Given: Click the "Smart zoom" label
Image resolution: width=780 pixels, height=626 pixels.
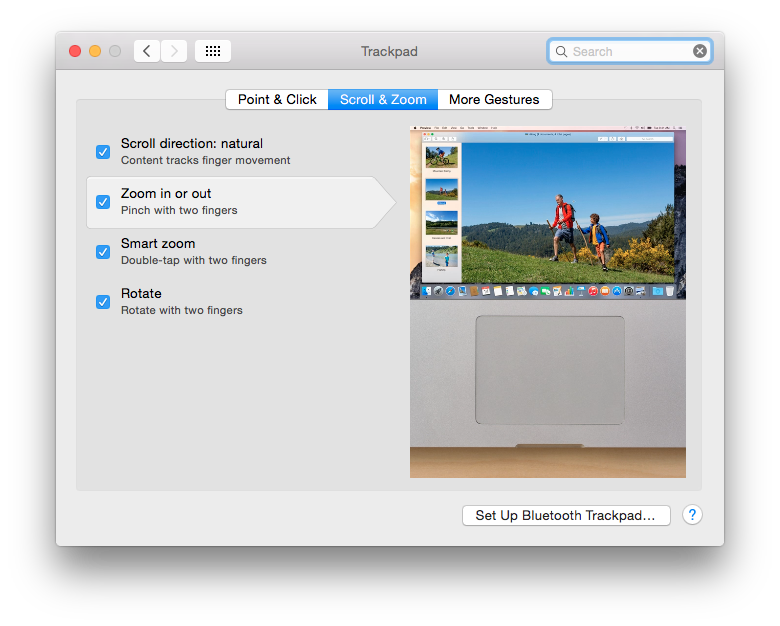Looking at the screenshot, I should 158,243.
